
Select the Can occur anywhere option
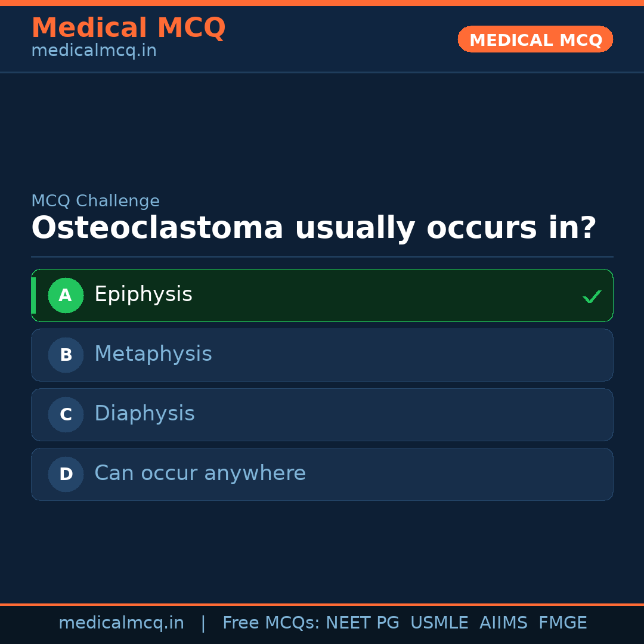tap(322, 474)
